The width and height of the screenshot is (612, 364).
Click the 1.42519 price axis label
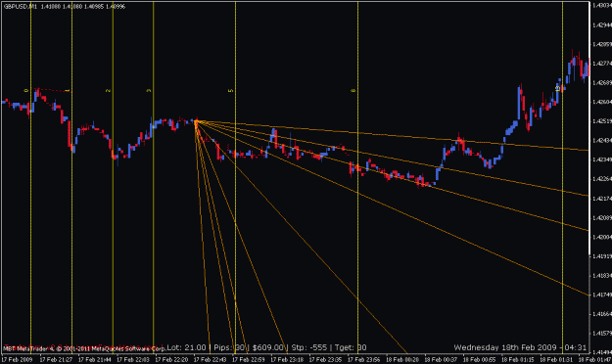[x=602, y=121]
